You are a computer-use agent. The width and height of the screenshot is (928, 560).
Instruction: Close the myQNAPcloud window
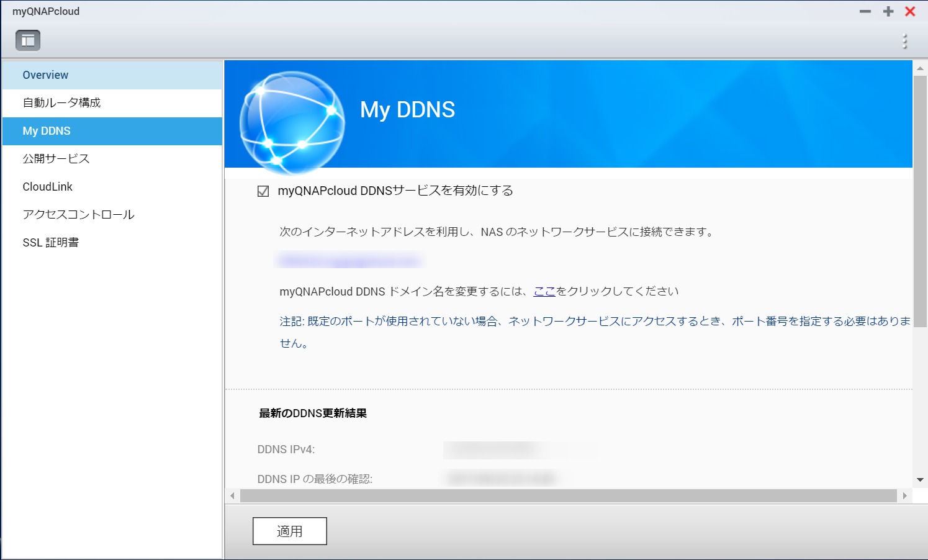[911, 11]
